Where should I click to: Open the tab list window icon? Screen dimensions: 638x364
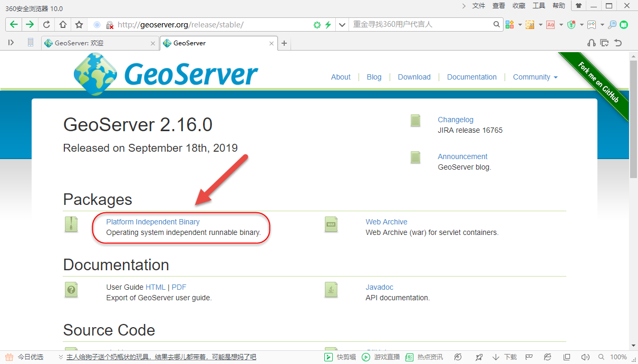[x=605, y=43]
